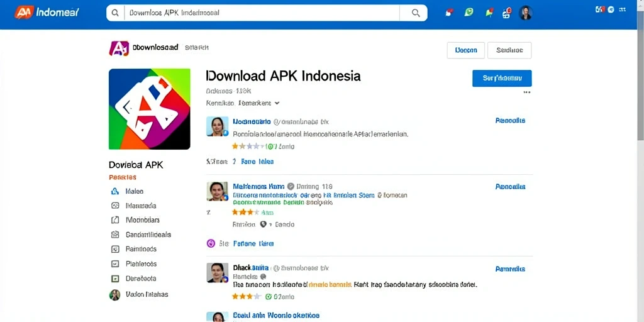Open the green flag icon in header
This screenshot has height=322, width=644.
click(489, 13)
